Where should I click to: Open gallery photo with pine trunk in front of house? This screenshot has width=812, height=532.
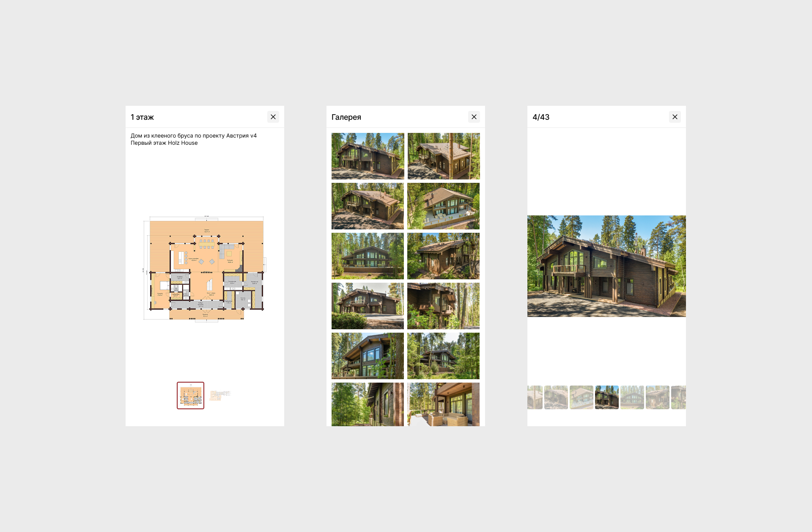[x=444, y=156]
